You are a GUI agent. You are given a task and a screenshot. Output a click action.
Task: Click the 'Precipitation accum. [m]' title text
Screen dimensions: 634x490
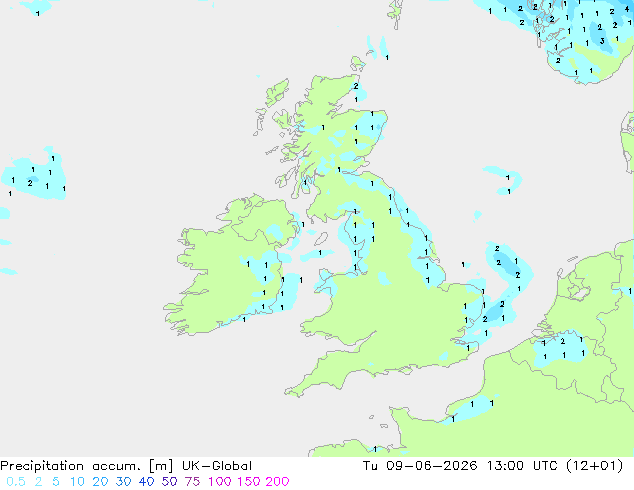[x=87, y=466]
